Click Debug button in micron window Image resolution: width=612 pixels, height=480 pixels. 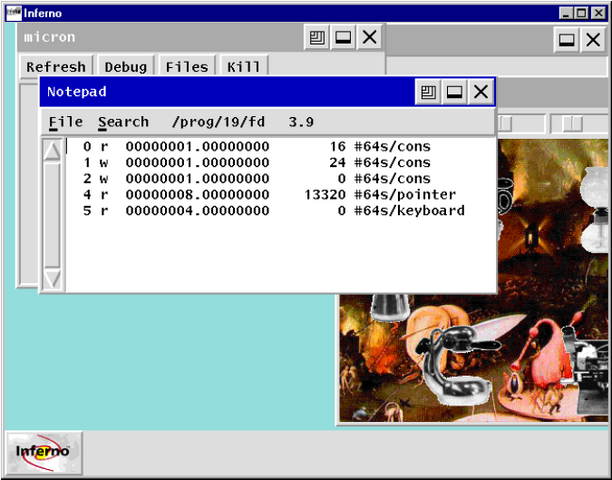coord(126,67)
